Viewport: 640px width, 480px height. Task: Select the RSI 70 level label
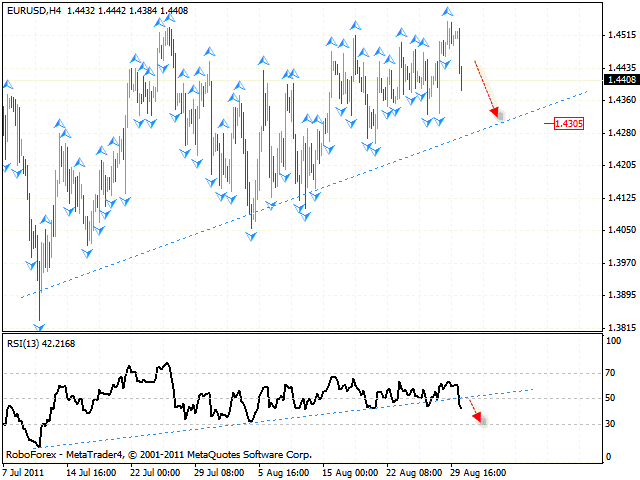[612, 372]
